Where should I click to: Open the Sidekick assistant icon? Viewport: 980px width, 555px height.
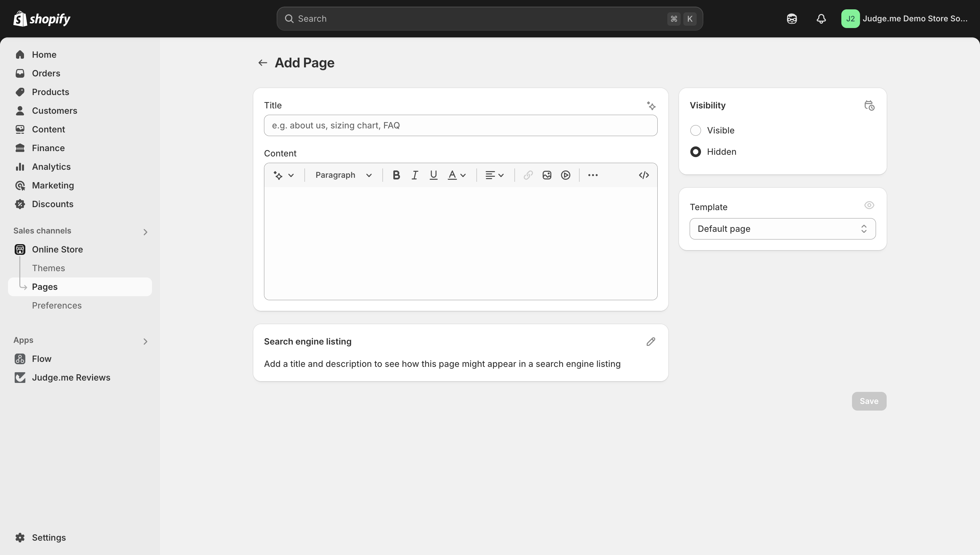pos(792,19)
